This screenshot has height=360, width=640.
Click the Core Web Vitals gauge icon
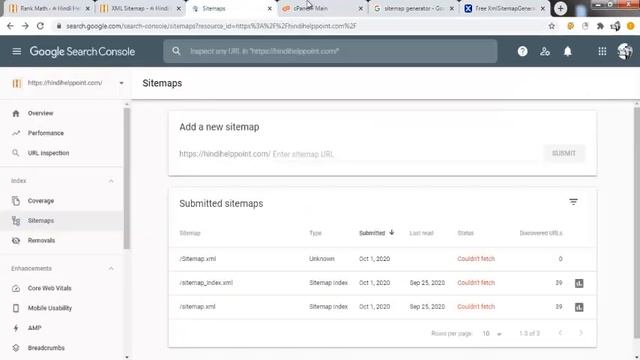(x=16, y=289)
